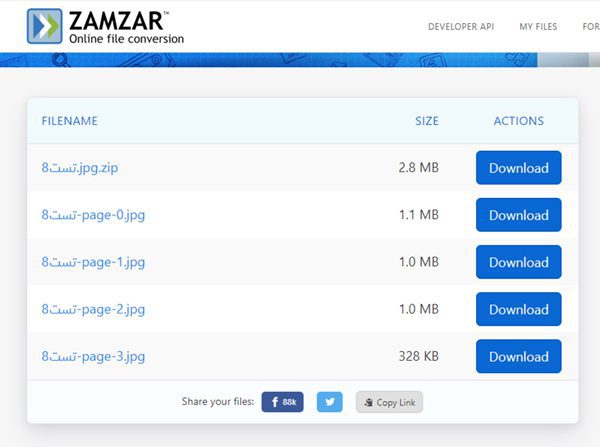600x447 pixels.
Task: Share files on Facebook
Action: [x=282, y=402]
